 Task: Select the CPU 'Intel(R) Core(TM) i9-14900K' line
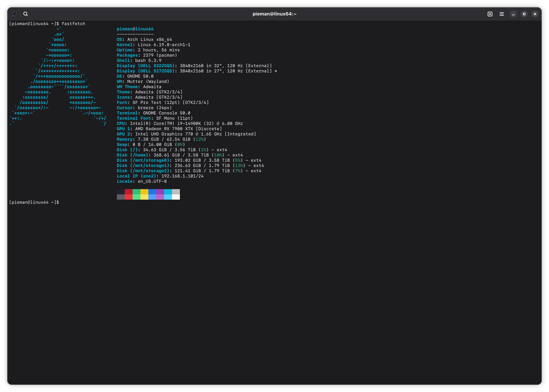pyautogui.click(x=180, y=123)
